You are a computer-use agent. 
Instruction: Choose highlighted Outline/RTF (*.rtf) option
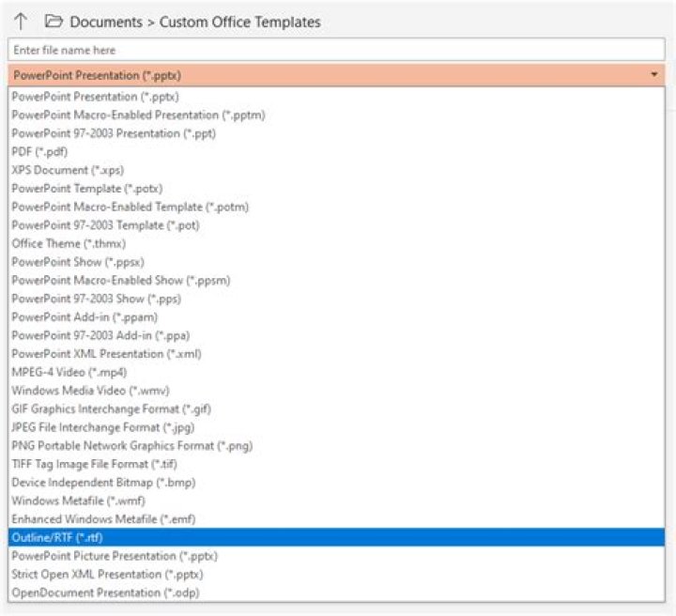pyautogui.click(x=336, y=537)
